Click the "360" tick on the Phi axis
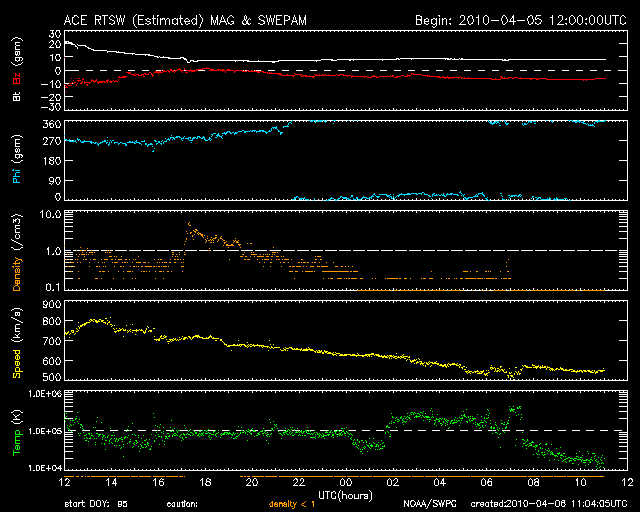The image size is (640, 512). tap(52, 124)
